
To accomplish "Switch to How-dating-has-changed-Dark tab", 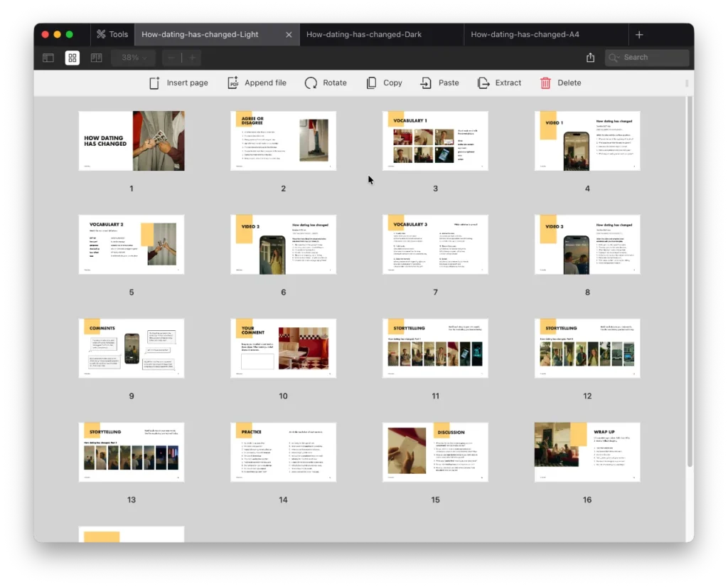I will click(363, 34).
